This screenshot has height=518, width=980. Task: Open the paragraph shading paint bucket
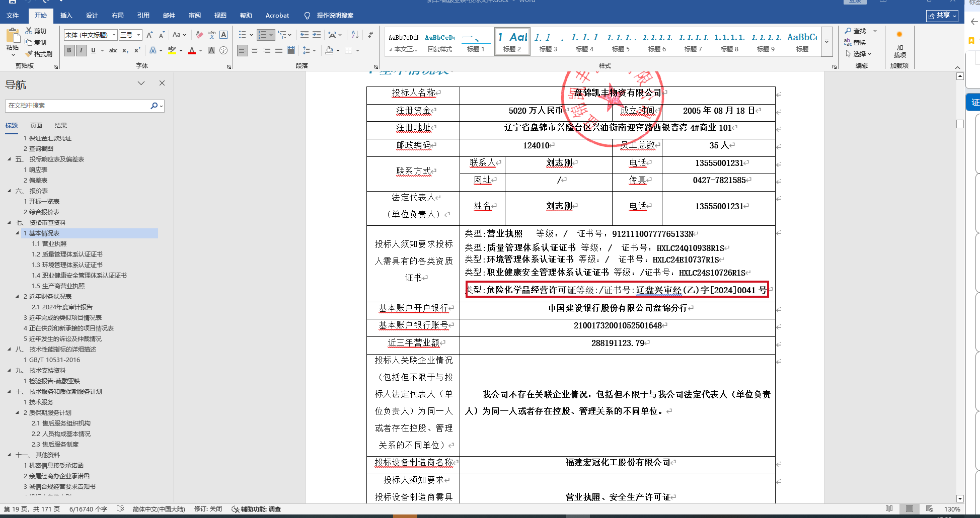329,50
